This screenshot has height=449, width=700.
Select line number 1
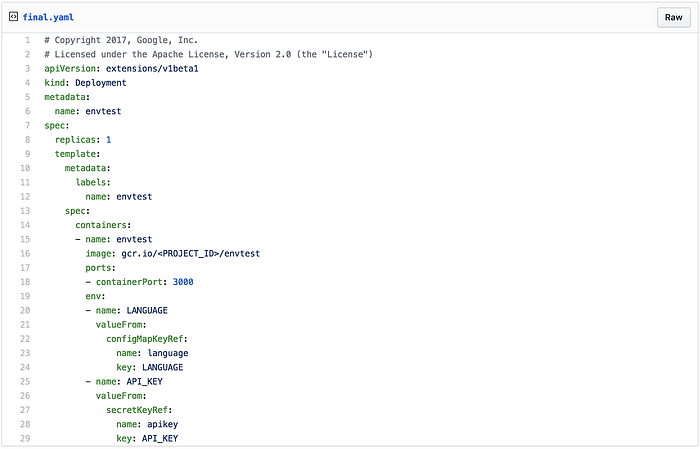pos(28,40)
